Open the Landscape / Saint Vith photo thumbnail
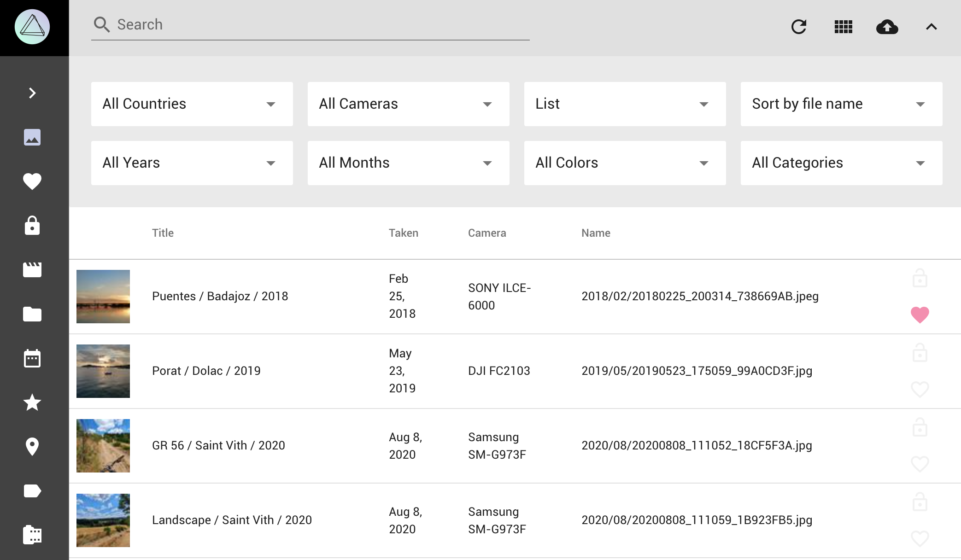 [x=103, y=520]
